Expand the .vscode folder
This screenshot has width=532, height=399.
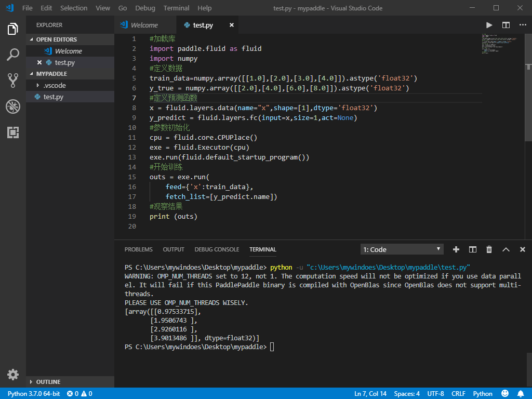(x=70, y=85)
